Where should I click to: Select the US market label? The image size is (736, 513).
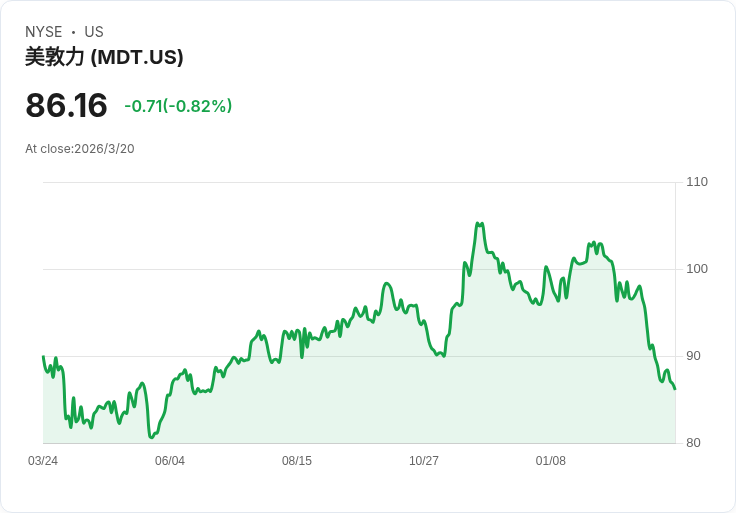click(94, 32)
